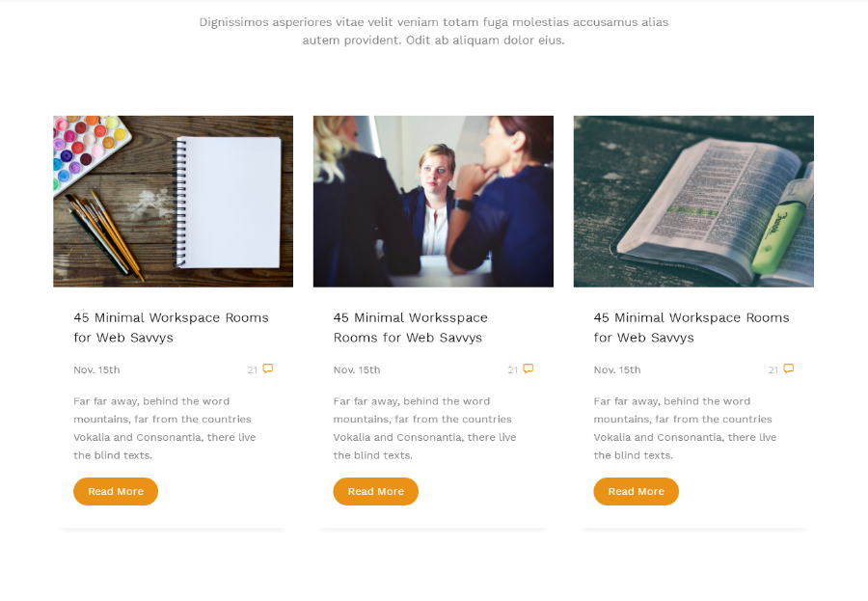
Task: Click the 21 comment count on the middle card
Action: (513, 370)
